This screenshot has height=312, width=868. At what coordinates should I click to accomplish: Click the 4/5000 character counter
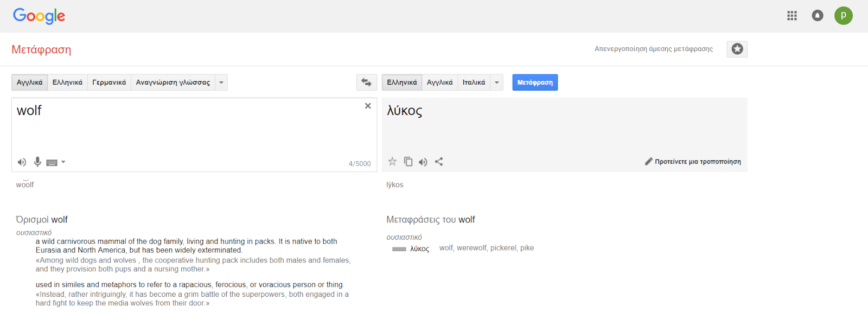(360, 164)
